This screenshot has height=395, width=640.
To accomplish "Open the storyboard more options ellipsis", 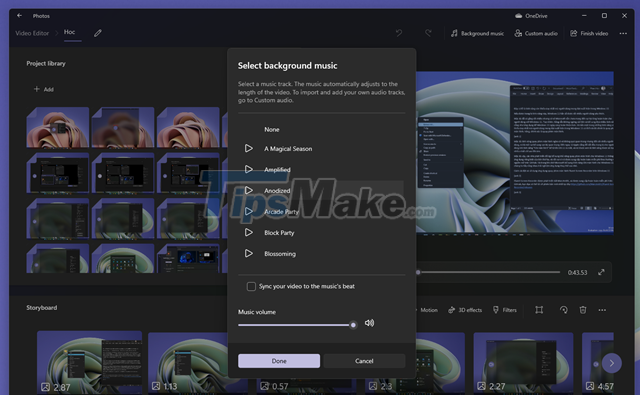I will [x=602, y=310].
